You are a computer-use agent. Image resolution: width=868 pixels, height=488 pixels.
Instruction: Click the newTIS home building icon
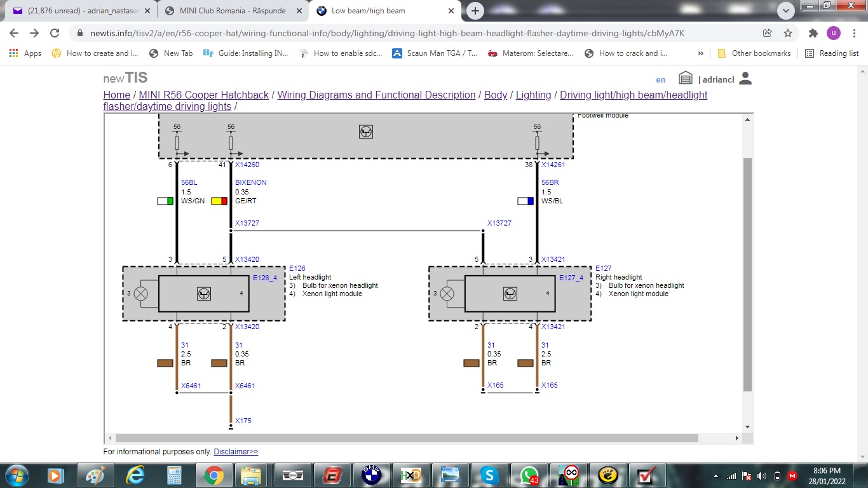685,78
